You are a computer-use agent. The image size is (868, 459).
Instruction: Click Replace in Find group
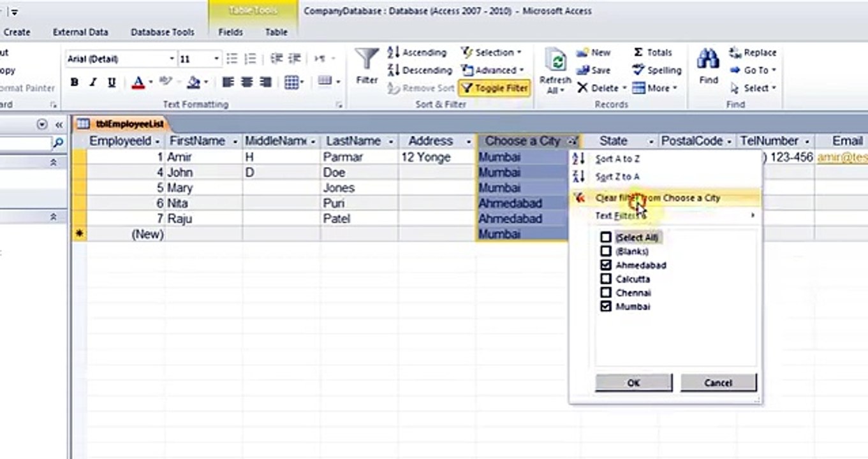point(753,52)
